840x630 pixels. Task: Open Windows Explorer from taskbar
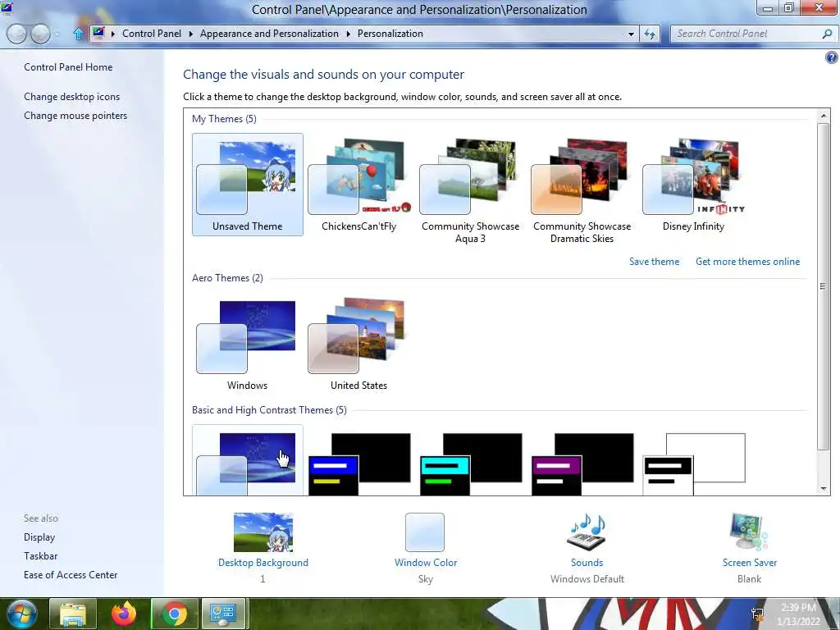[x=73, y=614]
